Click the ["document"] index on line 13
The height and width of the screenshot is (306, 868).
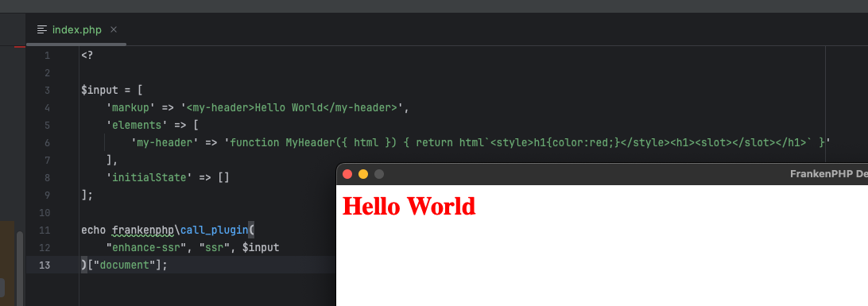125,265
